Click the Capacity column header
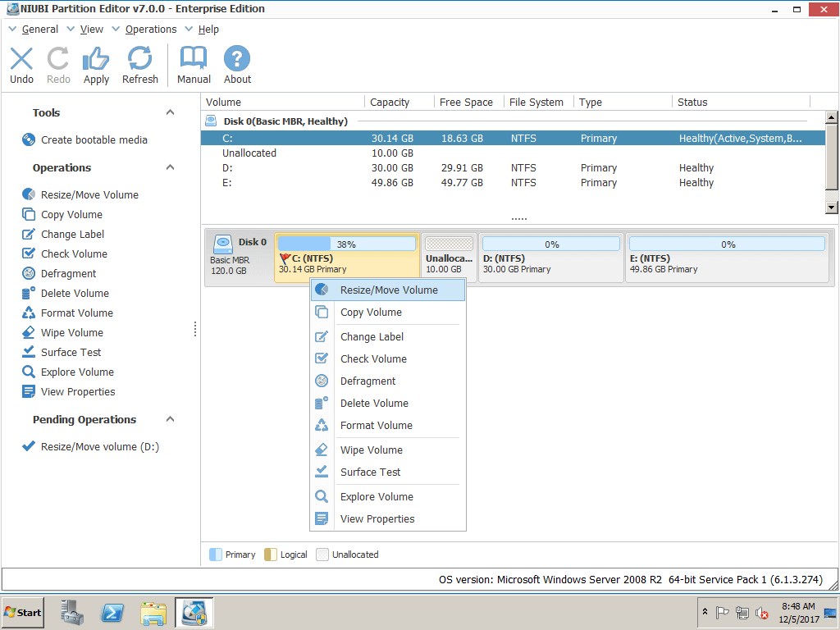Image resolution: width=840 pixels, height=630 pixels. click(399, 102)
